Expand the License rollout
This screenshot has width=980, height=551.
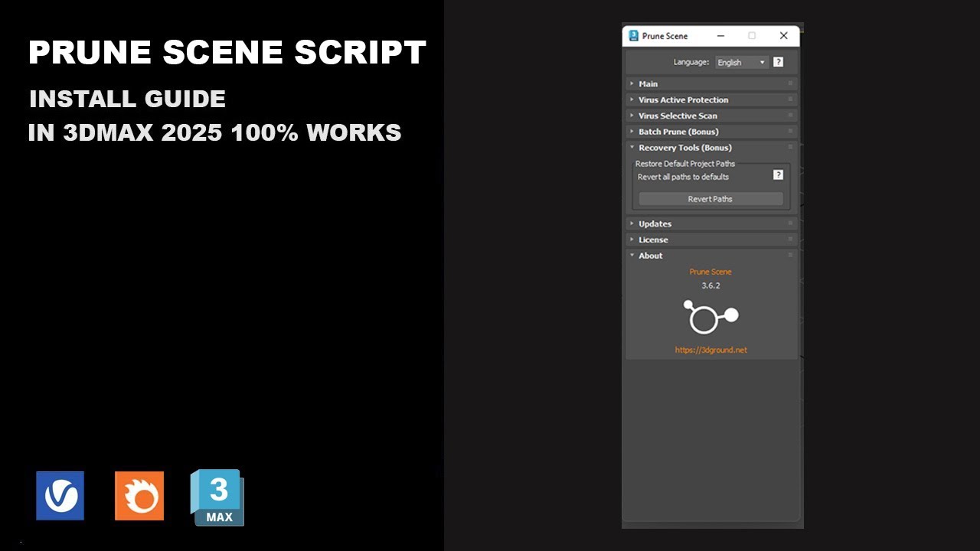click(711, 240)
